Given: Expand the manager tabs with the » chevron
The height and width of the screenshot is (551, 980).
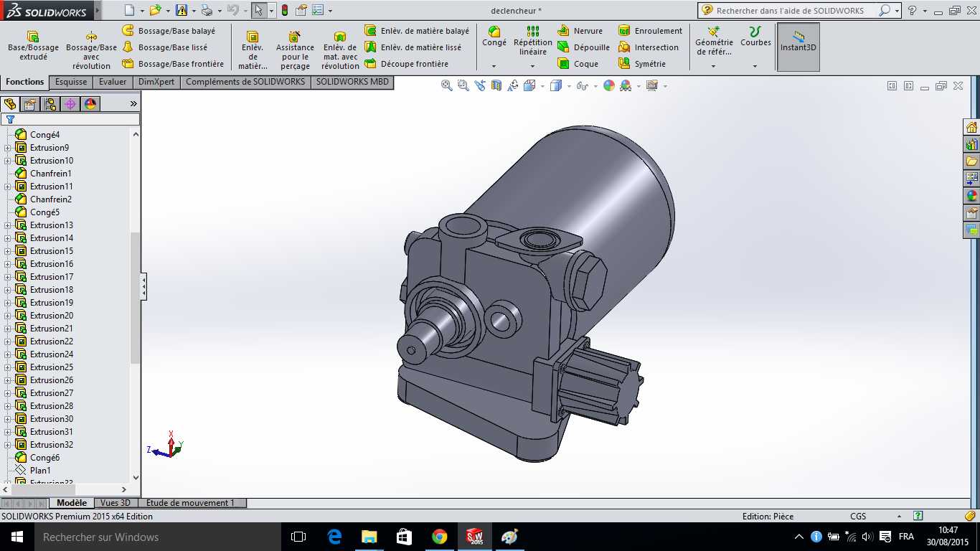Looking at the screenshot, I should tap(133, 104).
